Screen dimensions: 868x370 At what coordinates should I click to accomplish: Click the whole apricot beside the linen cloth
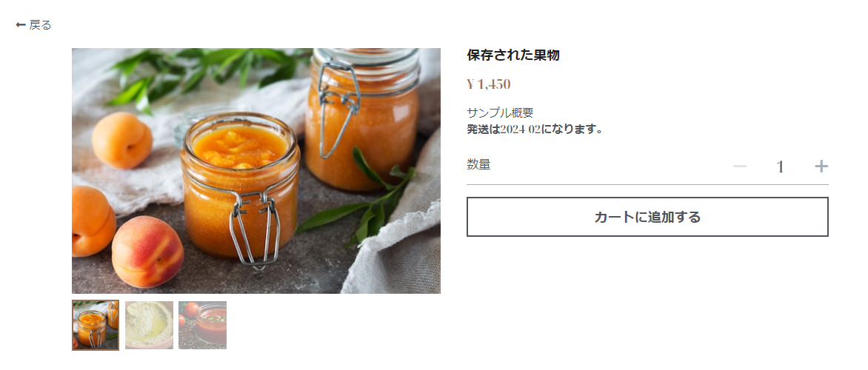point(121,141)
